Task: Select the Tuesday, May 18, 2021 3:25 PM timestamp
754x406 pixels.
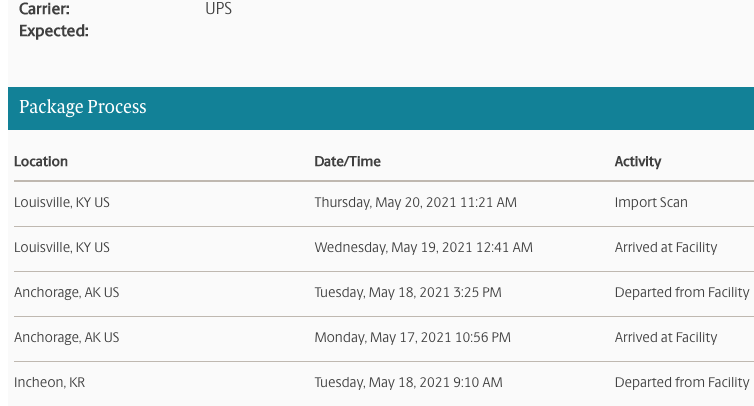Action: pos(408,292)
